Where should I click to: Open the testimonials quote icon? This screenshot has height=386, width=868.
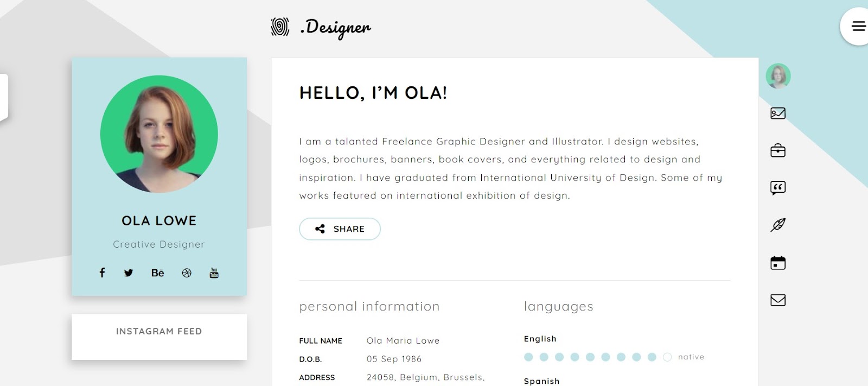coord(778,187)
